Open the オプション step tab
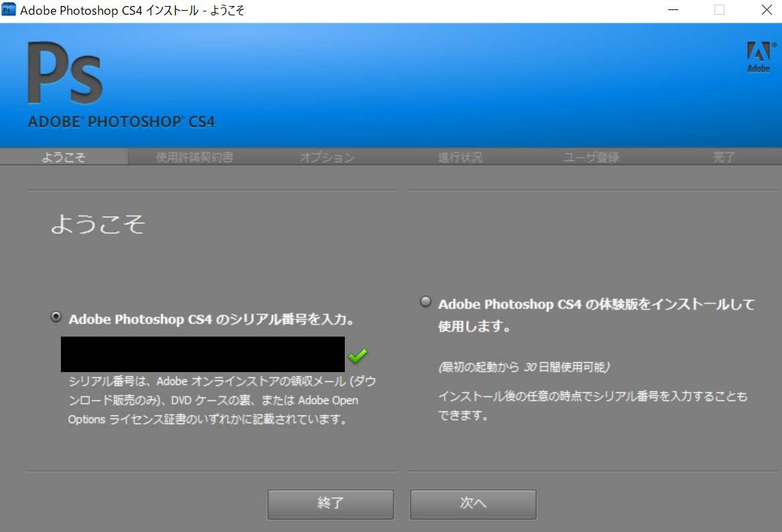Screen dimensions: 782x532 327,157
